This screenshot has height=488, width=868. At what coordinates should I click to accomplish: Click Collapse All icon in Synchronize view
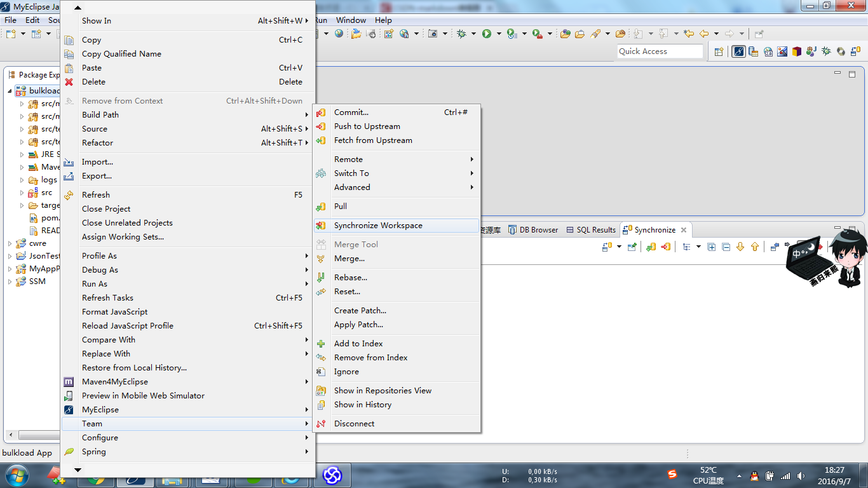[726, 247]
